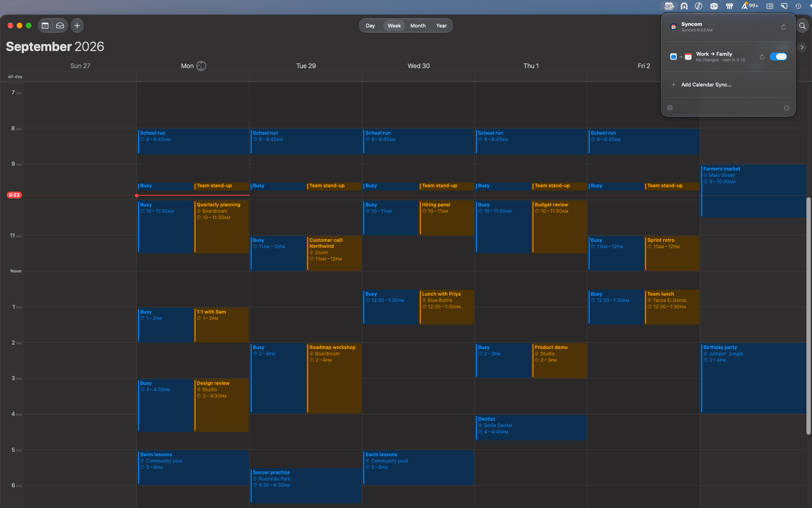Open Birthday party event at Jumpin' Jungle
This screenshot has width=812, height=508.
tap(754, 378)
